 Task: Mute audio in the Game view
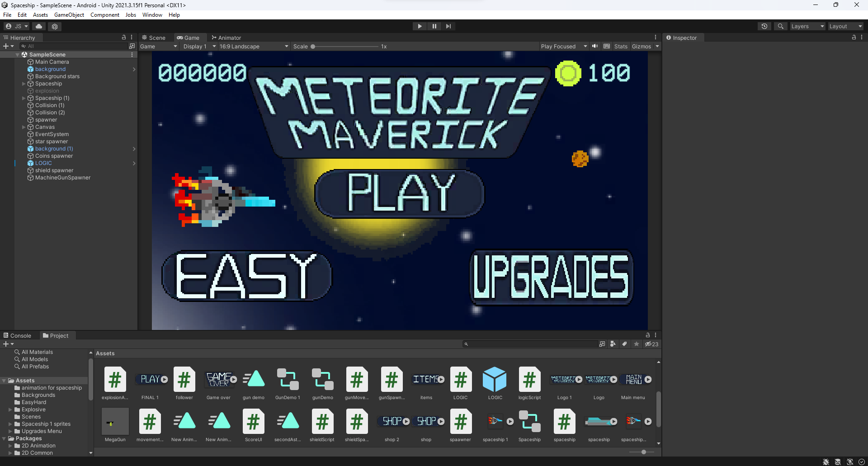click(x=595, y=46)
